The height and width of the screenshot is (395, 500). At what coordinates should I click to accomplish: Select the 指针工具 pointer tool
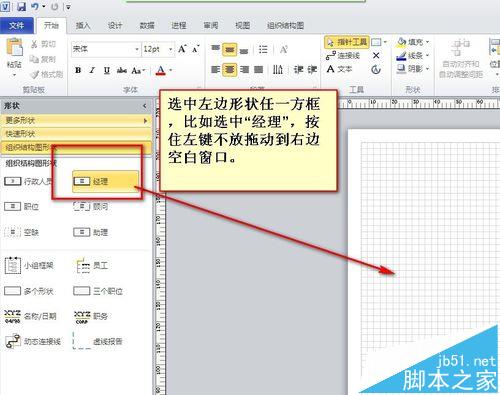pyautogui.click(x=347, y=42)
